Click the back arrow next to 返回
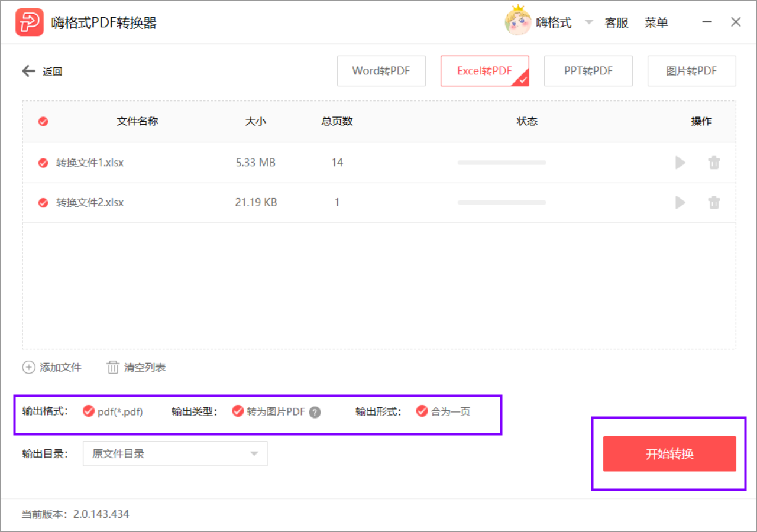 coord(28,72)
